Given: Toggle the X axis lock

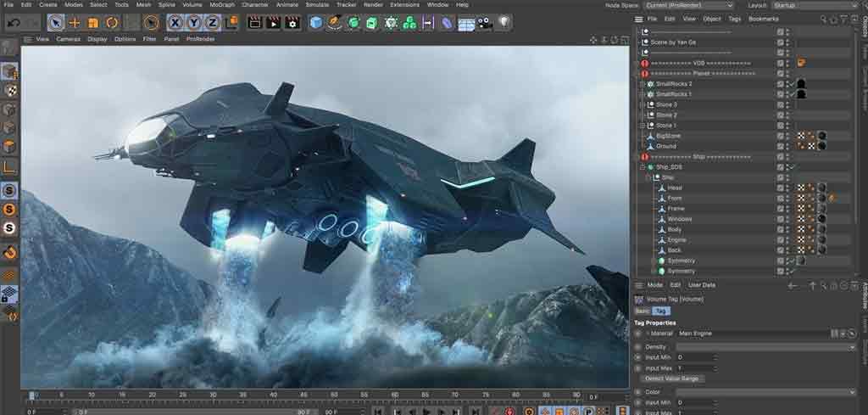Looking at the screenshot, I should tap(175, 23).
